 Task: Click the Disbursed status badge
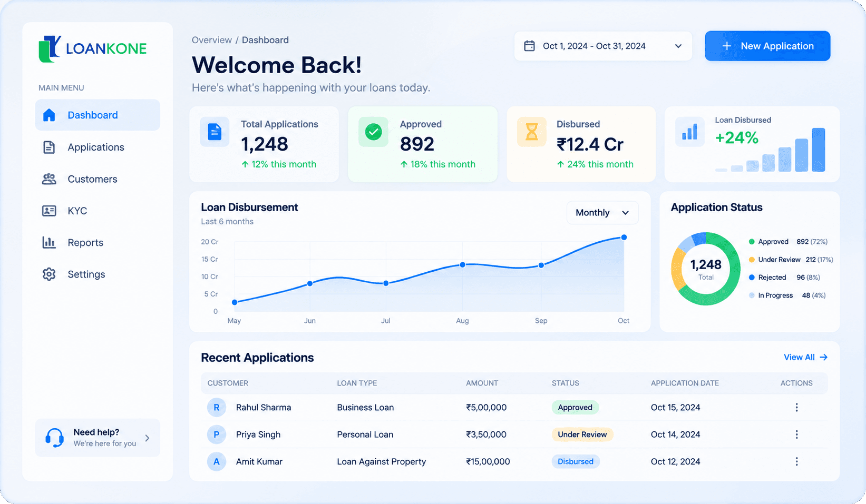pos(576,461)
